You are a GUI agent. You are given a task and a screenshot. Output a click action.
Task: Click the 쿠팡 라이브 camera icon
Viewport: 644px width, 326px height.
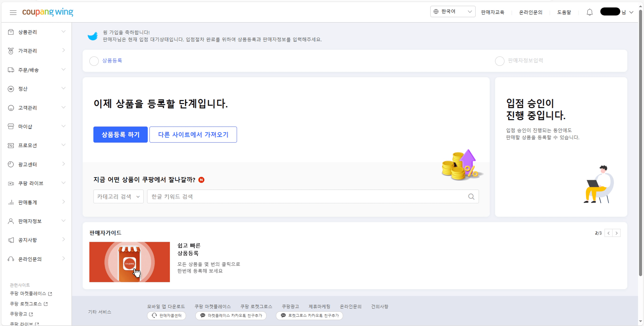(11, 184)
